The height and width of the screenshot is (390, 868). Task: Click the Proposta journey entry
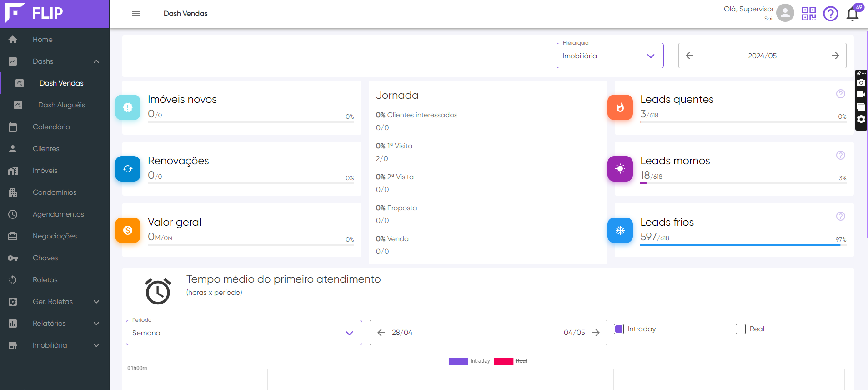pyautogui.click(x=396, y=208)
